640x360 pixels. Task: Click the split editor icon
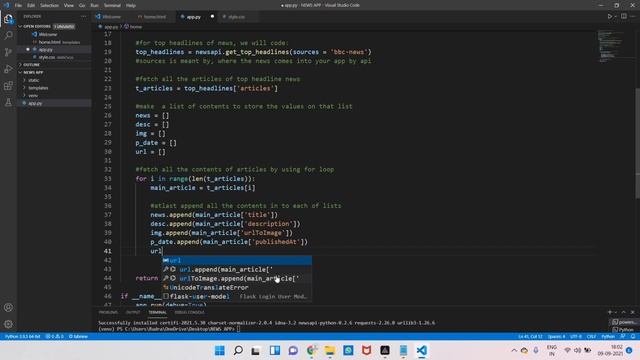[624, 16]
